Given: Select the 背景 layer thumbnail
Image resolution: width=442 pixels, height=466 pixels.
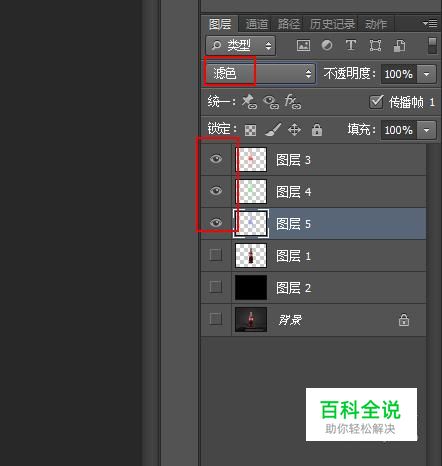Looking at the screenshot, I should 251,319.
